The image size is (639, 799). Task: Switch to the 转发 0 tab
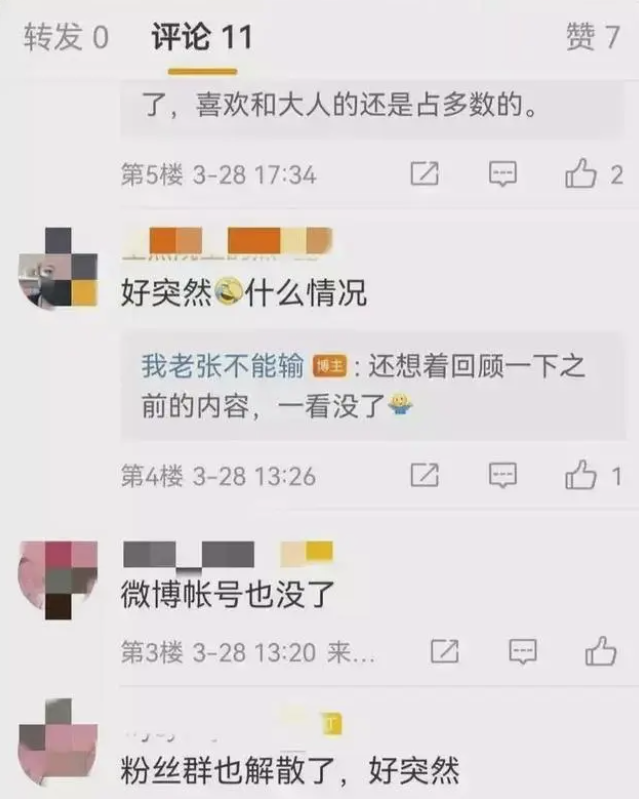66,37
